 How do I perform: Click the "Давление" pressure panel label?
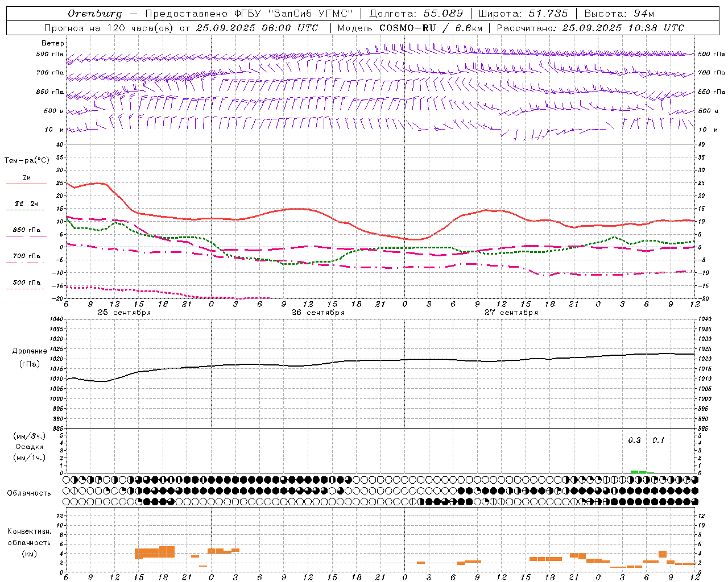(30, 351)
